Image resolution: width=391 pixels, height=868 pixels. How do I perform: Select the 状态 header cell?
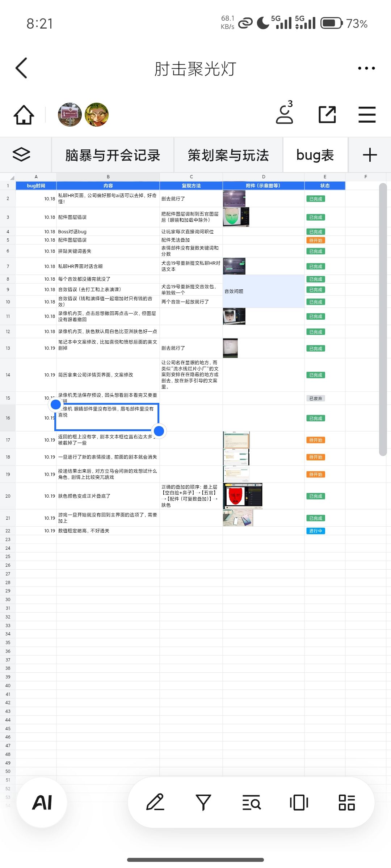point(325,186)
